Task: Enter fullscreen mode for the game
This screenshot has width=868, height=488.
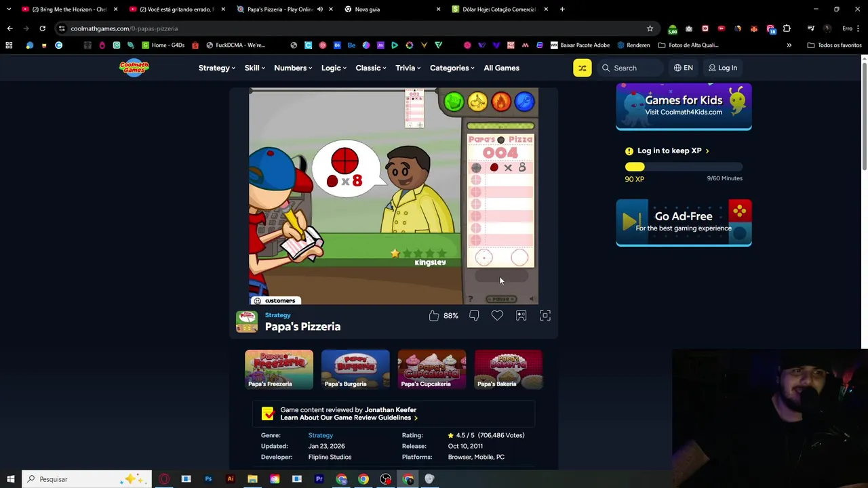Action: 545,316
